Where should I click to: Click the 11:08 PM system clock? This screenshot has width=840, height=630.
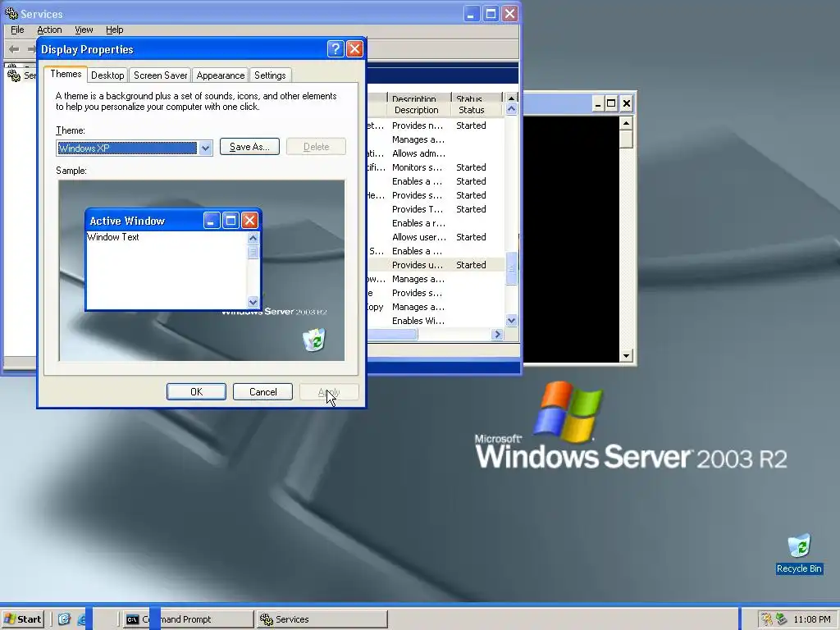click(x=812, y=619)
